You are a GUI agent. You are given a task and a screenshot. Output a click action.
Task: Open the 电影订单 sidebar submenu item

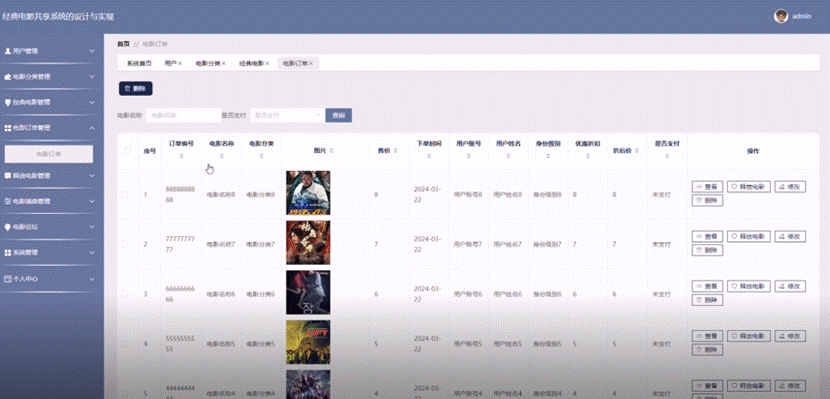point(49,154)
